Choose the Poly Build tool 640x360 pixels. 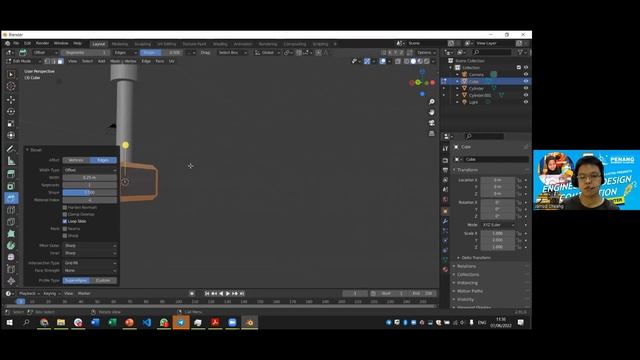point(11,233)
